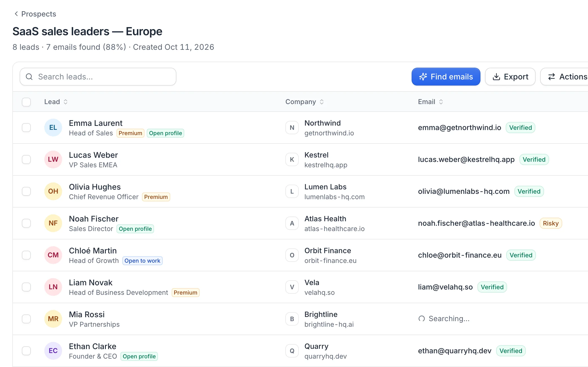
Task: Click the Kestrel K company logo
Action: [x=292, y=159]
